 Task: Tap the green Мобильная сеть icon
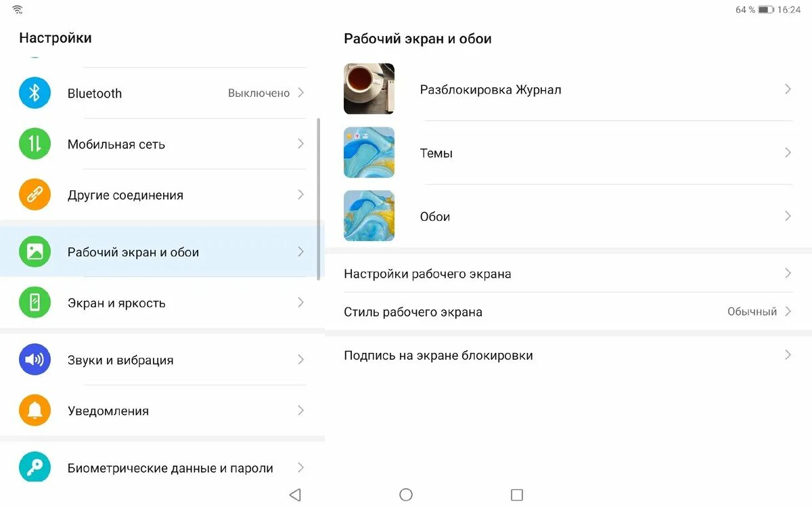(x=35, y=144)
